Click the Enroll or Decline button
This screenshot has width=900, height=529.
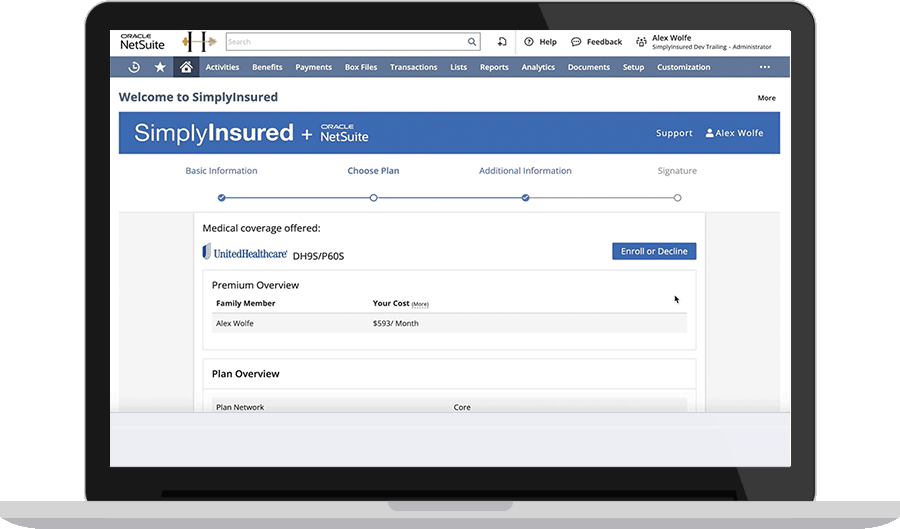pyautogui.click(x=654, y=251)
